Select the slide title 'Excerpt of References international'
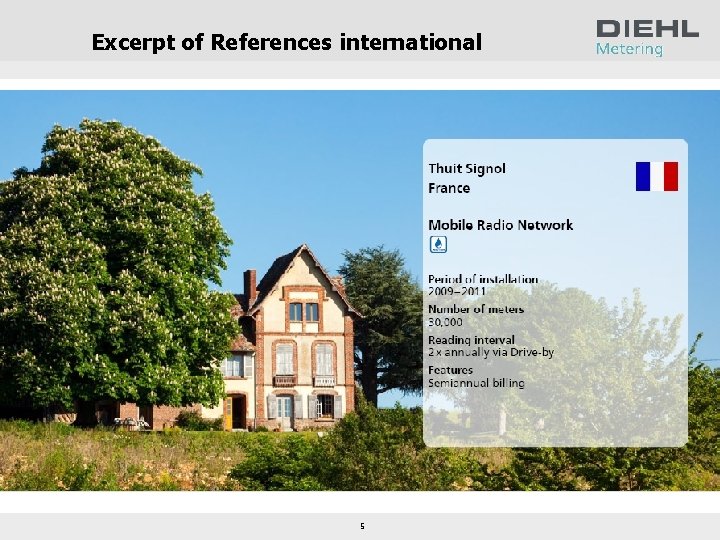The width and height of the screenshot is (720, 540). point(287,42)
